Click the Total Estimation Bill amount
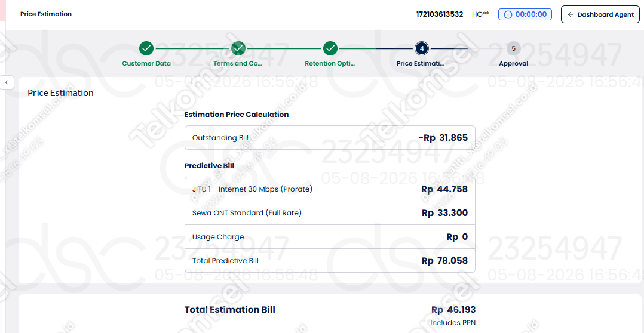 (453, 310)
